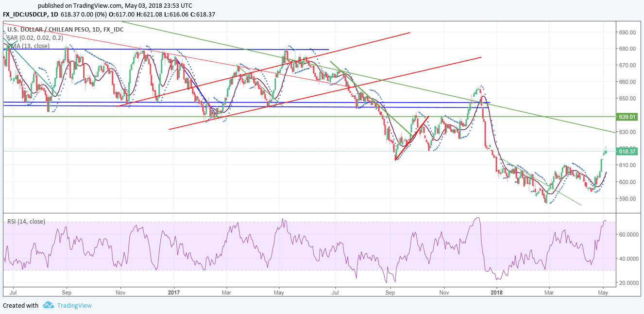The width and height of the screenshot is (644, 314).
Task: Click the RSI 60.0000 axis value
Action: 629,234
